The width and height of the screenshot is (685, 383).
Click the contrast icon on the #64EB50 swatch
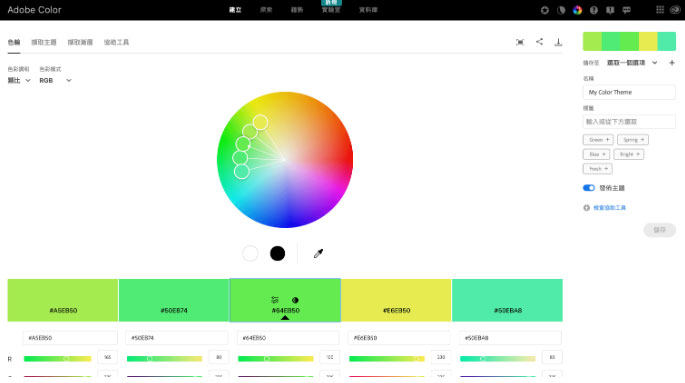(295, 300)
